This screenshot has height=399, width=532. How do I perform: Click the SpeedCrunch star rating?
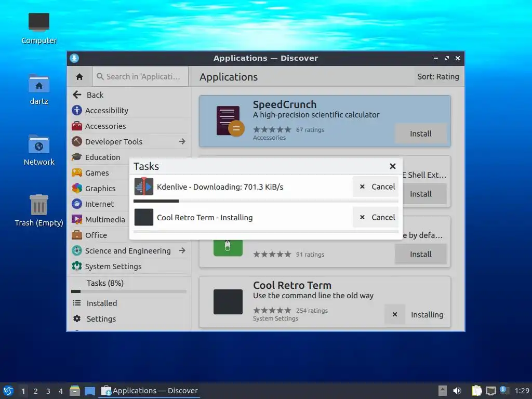(x=272, y=129)
